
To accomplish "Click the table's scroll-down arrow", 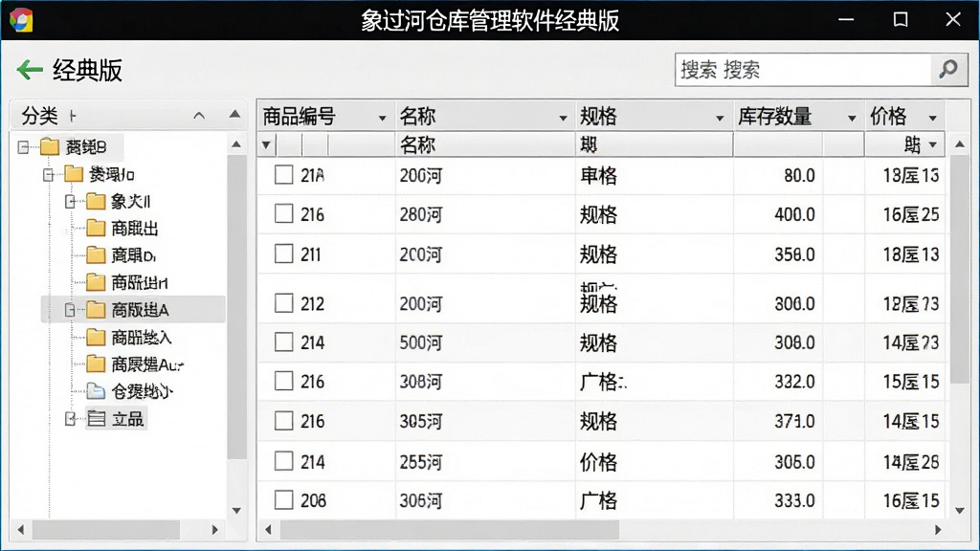I will pos(959,511).
